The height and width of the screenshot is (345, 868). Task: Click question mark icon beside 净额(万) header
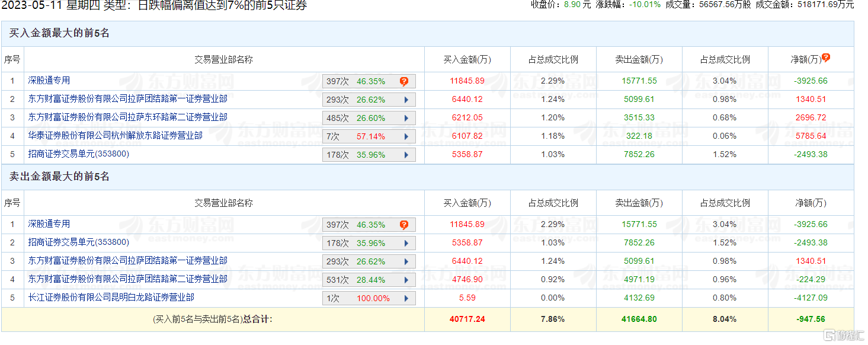click(x=826, y=57)
